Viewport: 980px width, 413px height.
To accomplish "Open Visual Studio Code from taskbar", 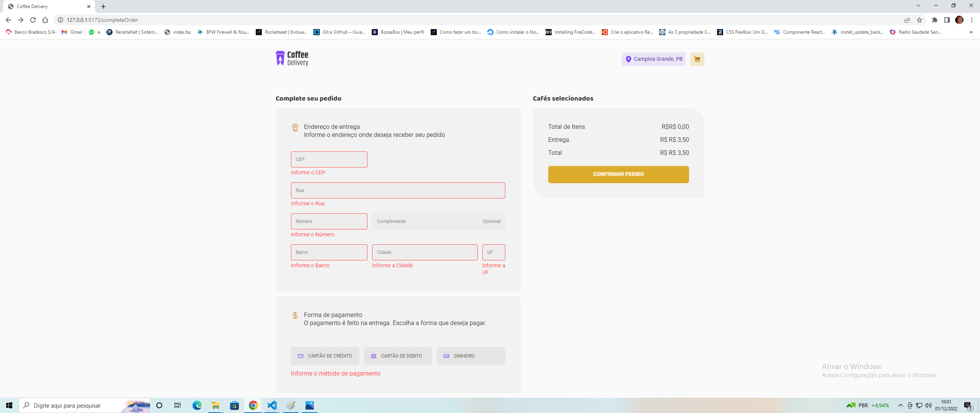I will (272, 405).
